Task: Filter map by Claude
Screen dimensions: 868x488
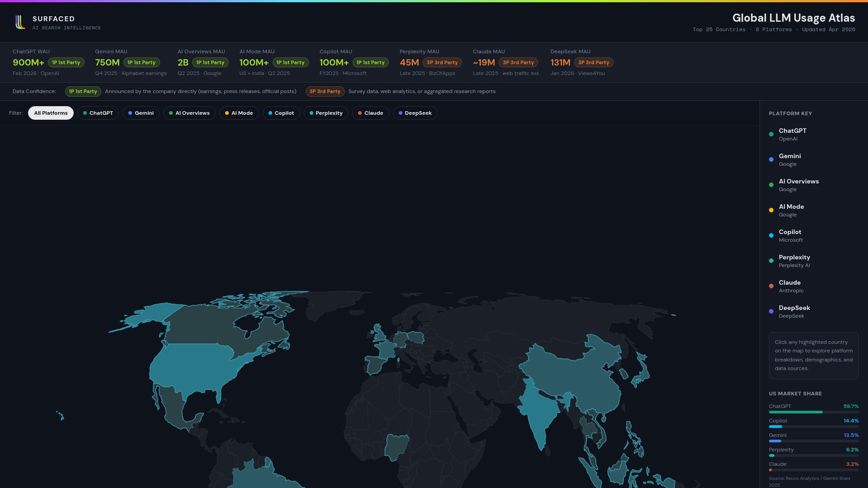Action: (x=371, y=113)
